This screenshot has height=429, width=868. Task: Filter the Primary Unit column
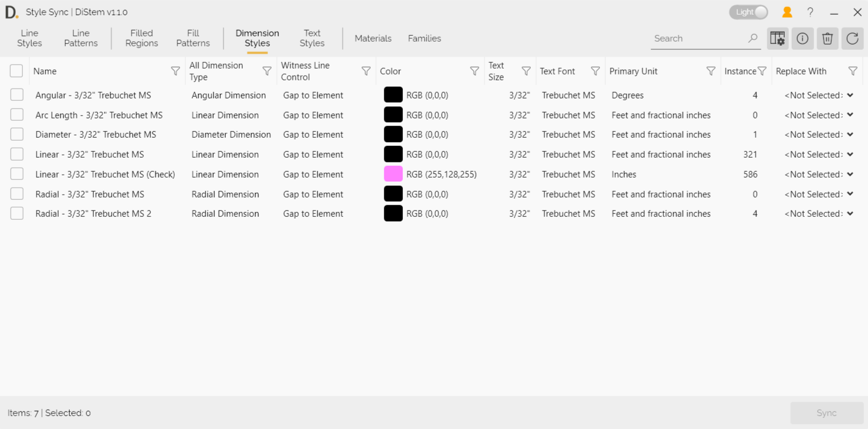[x=710, y=71]
